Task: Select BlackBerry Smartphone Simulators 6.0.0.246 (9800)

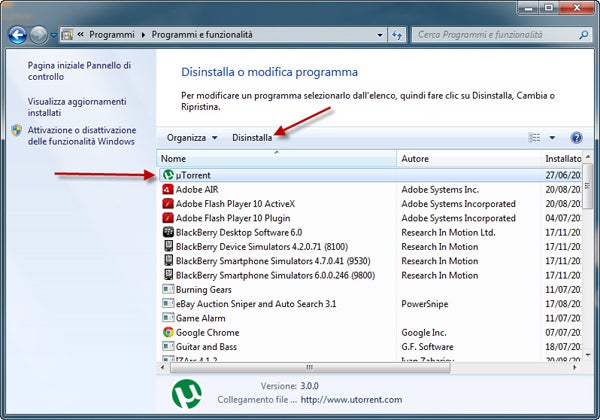Action: pyautogui.click(x=275, y=275)
